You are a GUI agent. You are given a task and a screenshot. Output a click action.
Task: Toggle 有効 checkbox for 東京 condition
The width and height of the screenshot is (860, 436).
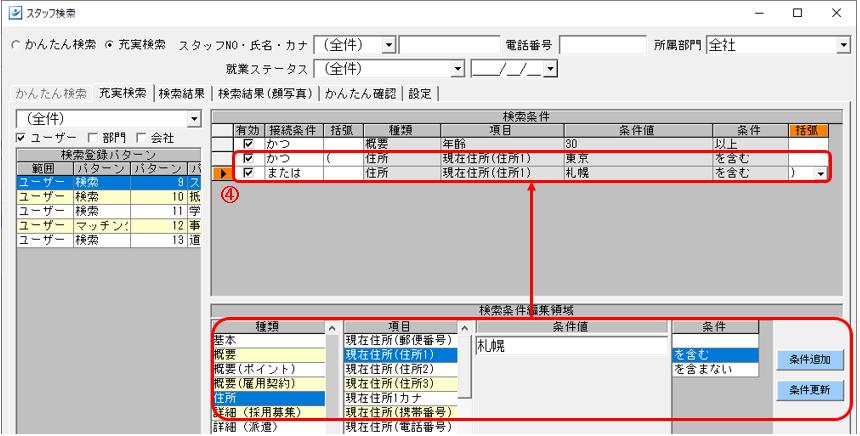(x=248, y=158)
